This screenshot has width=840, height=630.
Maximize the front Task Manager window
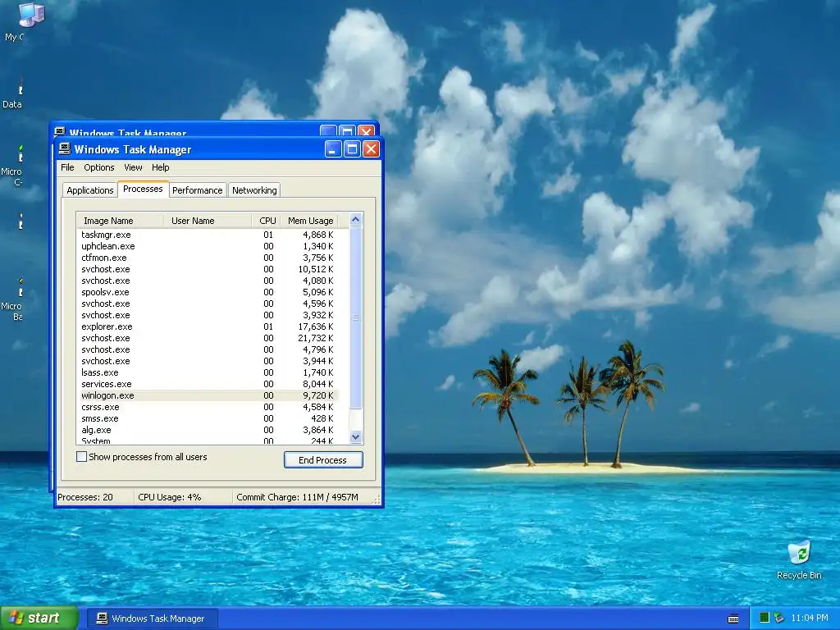352,149
